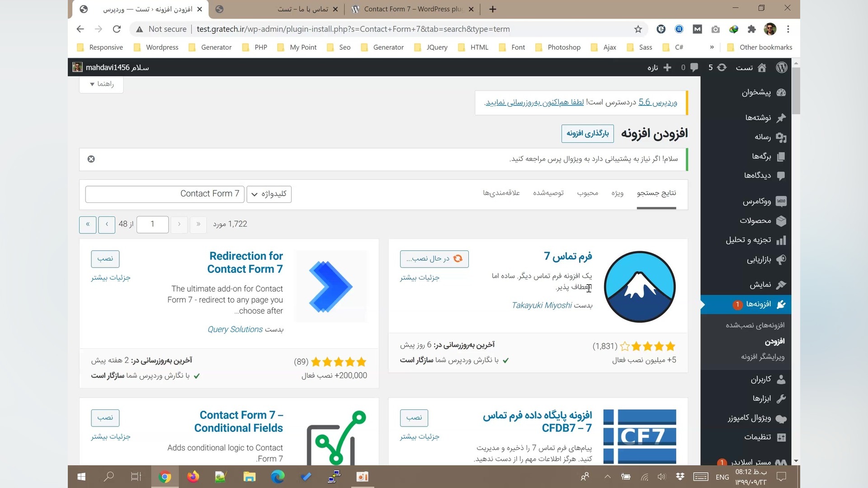Show hidden system tray icons arrow

(x=607, y=477)
